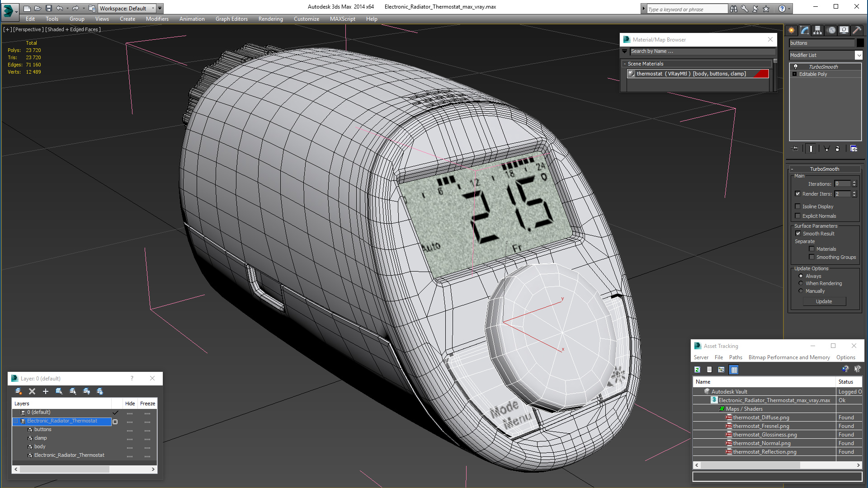Image resolution: width=868 pixels, height=488 pixels.
Task: Expand the Editable Poly modifier entry
Action: (x=795, y=74)
